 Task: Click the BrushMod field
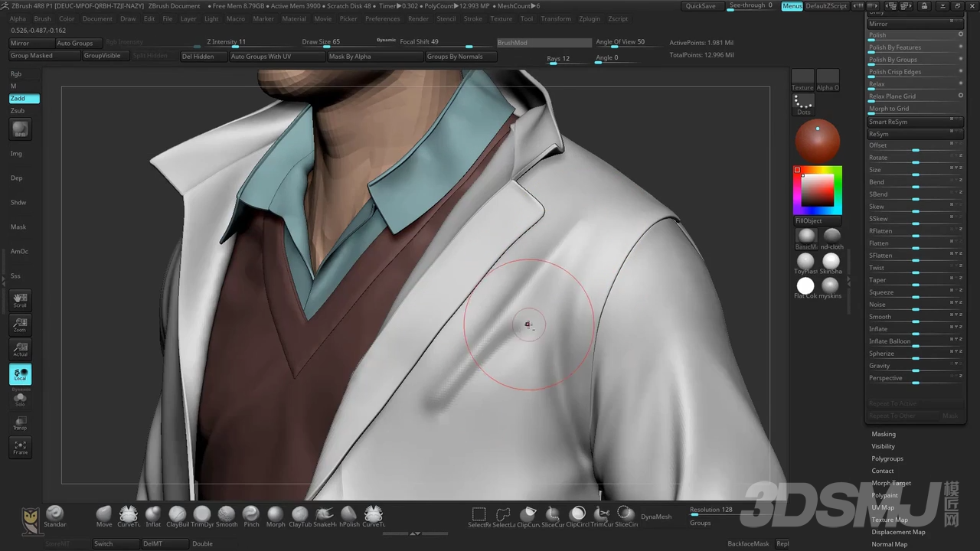pyautogui.click(x=544, y=43)
